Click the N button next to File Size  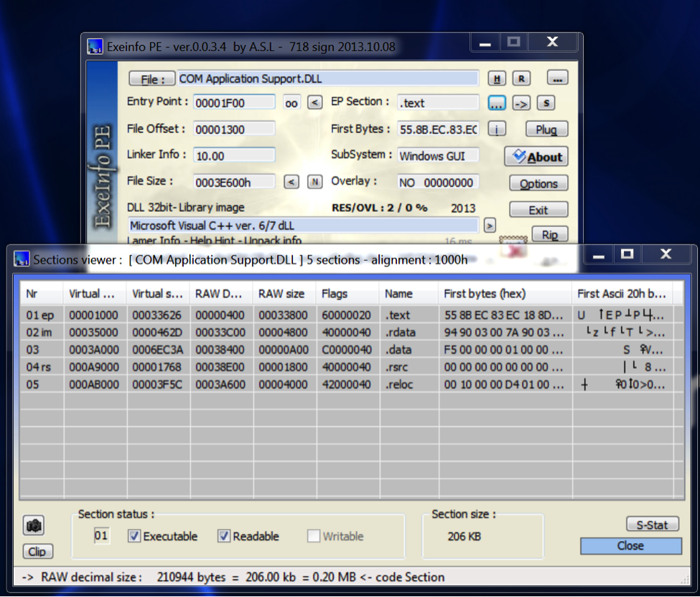314,182
